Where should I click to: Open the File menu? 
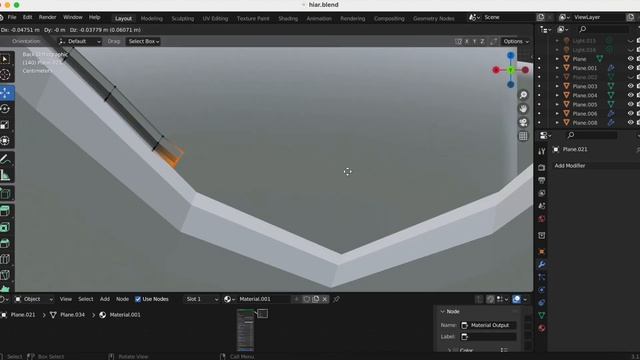click(x=12, y=17)
